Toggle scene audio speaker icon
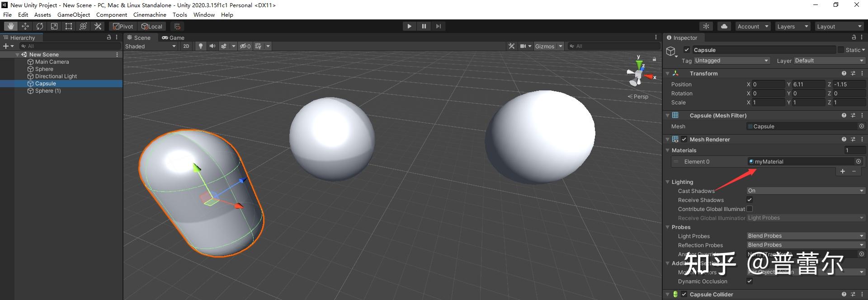The width and height of the screenshot is (868, 300). [x=212, y=46]
